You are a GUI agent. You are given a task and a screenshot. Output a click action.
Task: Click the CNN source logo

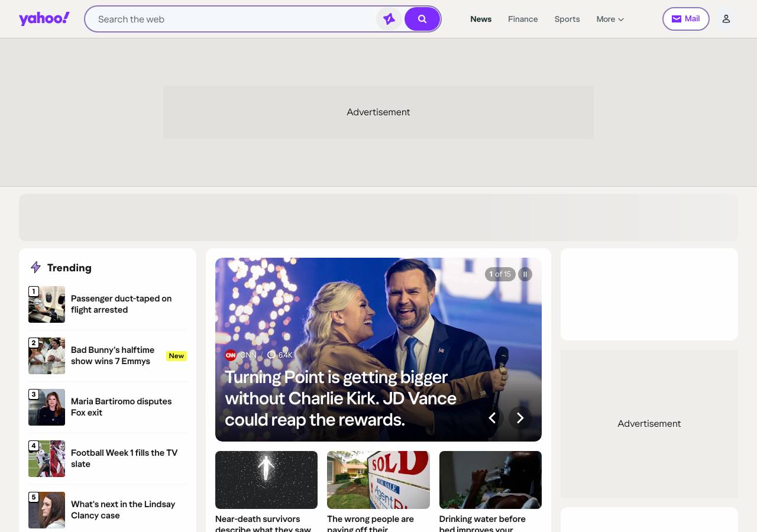point(231,355)
